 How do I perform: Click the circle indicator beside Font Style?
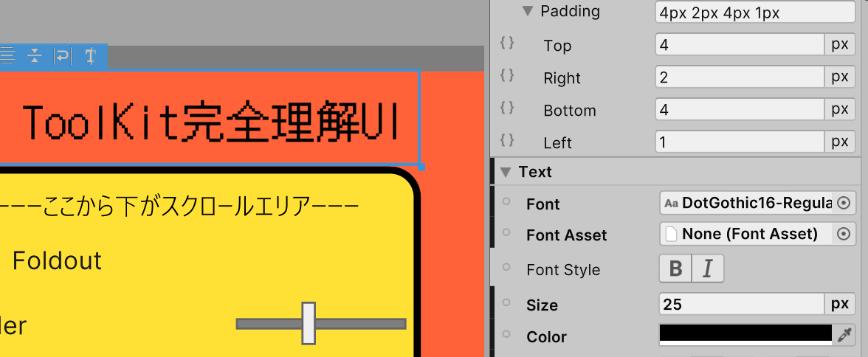click(x=506, y=267)
